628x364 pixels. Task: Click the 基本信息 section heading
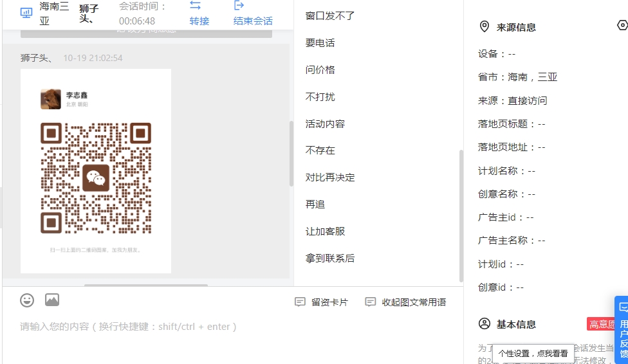(516, 324)
